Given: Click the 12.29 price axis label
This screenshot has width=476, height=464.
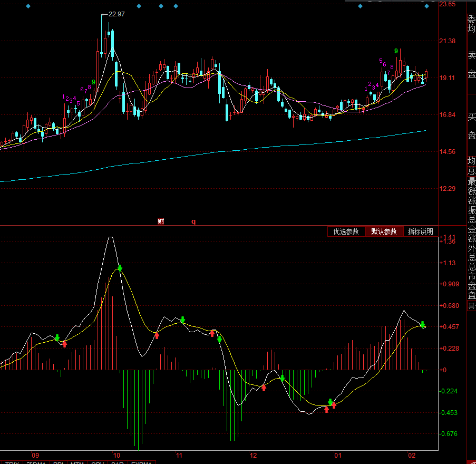Looking at the screenshot, I should (x=447, y=189).
